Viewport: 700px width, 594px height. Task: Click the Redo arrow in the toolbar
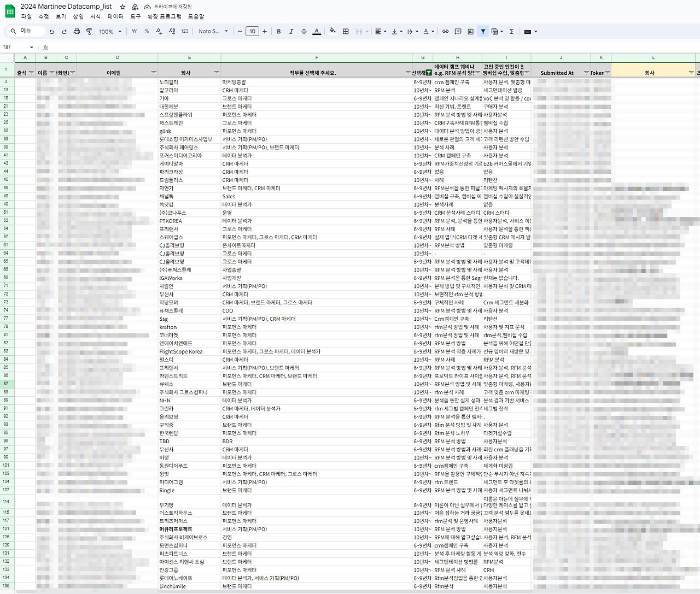64,32
